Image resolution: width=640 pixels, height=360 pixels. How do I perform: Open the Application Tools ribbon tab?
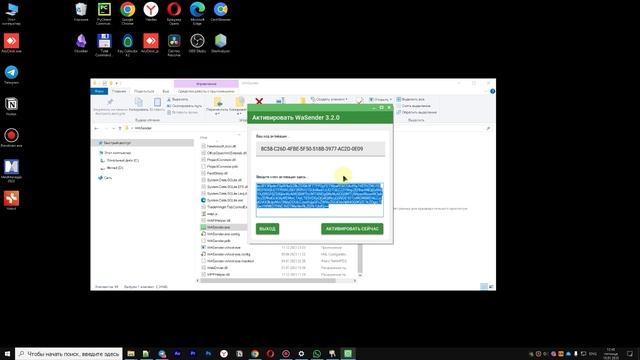point(206,91)
